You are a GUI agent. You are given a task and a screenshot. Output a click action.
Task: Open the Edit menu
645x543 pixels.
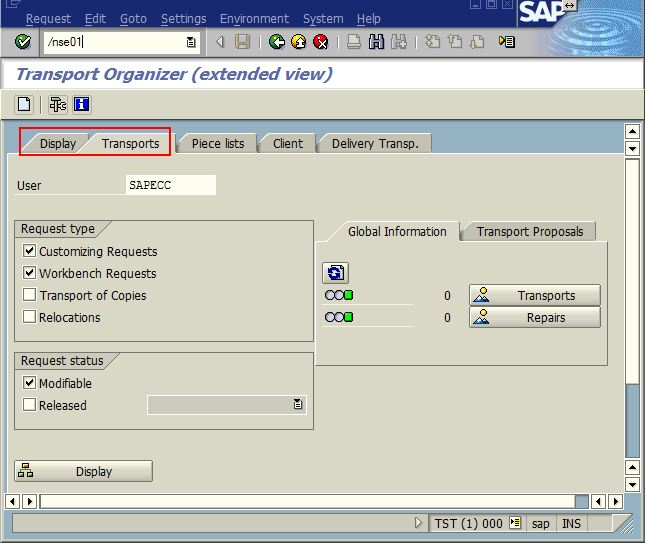(x=95, y=19)
